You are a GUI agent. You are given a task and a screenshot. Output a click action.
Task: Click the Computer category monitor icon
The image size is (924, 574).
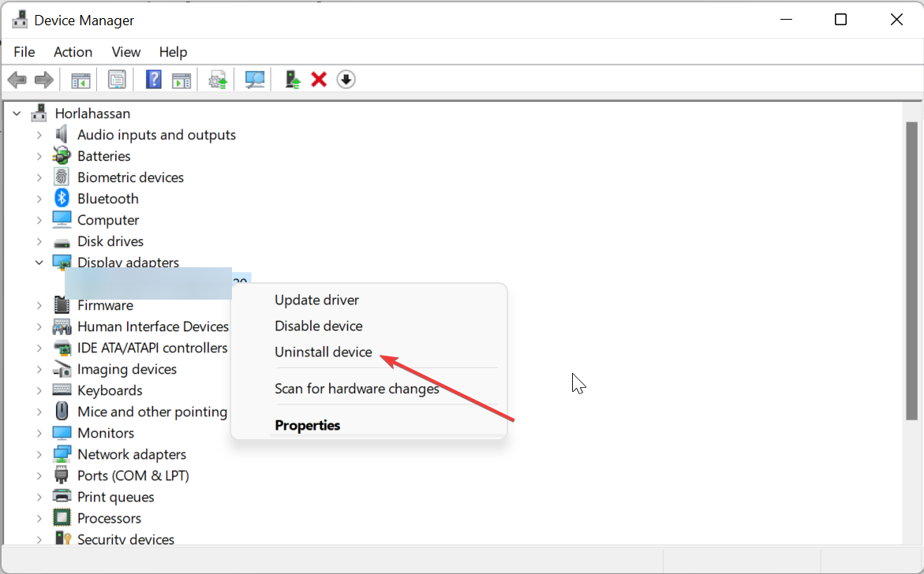click(62, 219)
